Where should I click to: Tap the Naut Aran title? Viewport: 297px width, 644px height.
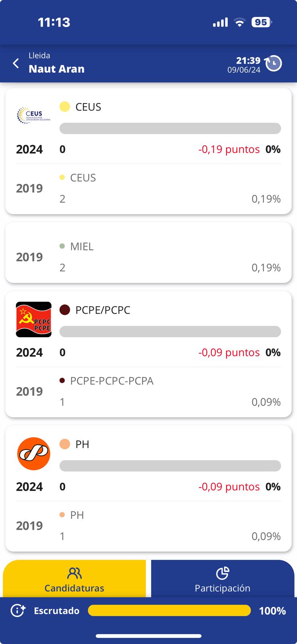point(56,69)
